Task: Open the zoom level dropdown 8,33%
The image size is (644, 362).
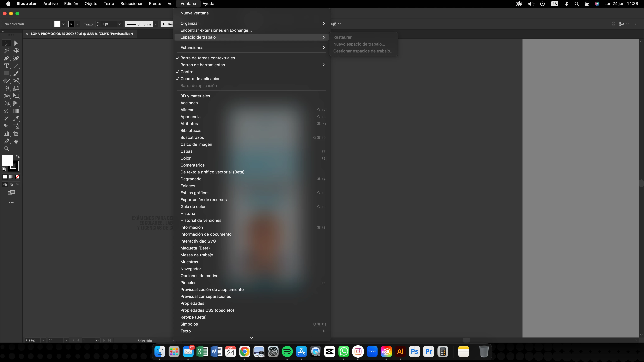Action: click(43, 340)
